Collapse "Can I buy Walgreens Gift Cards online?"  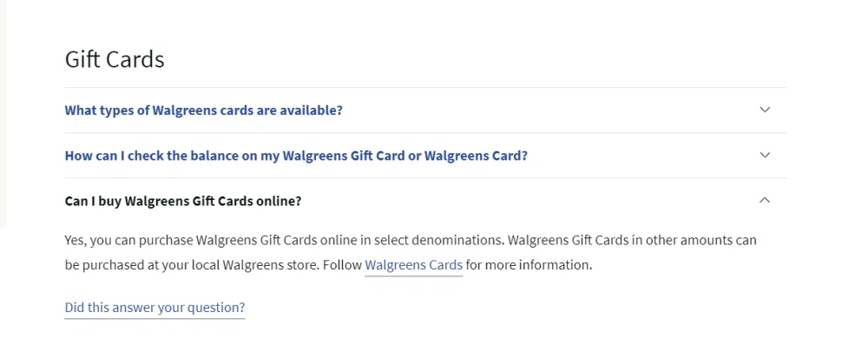pos(183,201)
